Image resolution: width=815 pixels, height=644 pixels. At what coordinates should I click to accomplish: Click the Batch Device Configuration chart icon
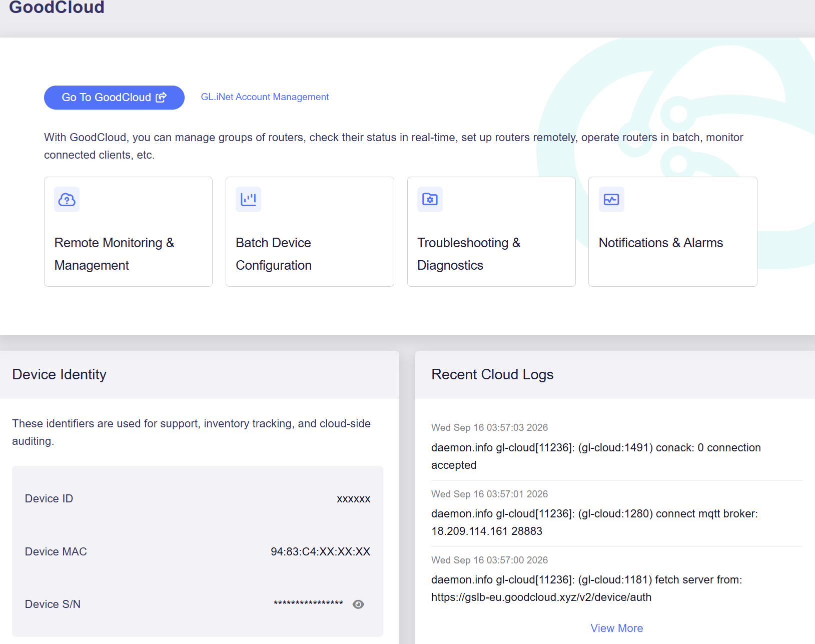(248, 200)
